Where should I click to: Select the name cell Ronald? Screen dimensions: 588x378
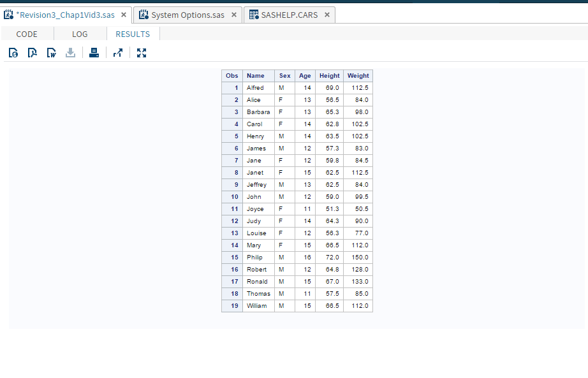(259, 282)
